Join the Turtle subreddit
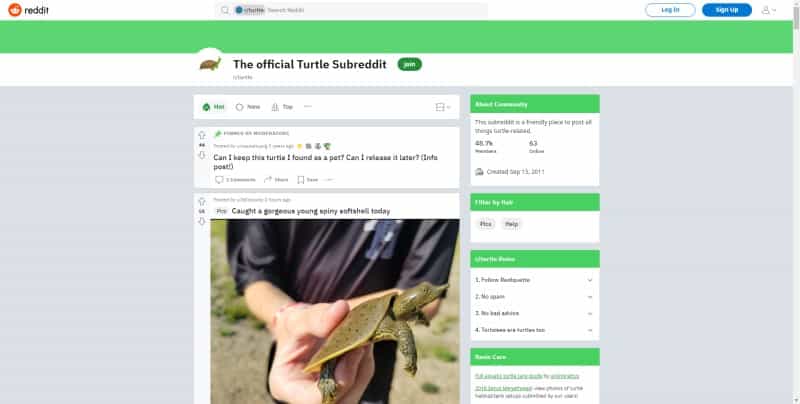This screenshot has width=800, height=404. pyautogui.click(x=410, y=64)
